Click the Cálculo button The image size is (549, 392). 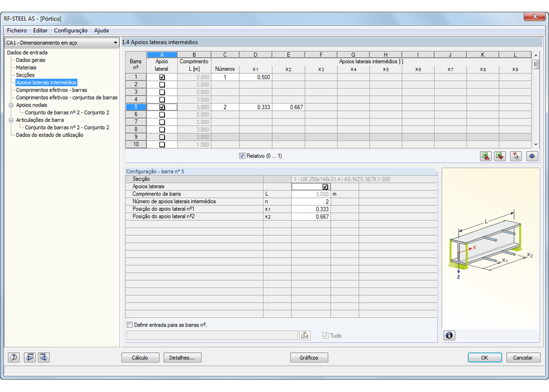pos(140,357)
